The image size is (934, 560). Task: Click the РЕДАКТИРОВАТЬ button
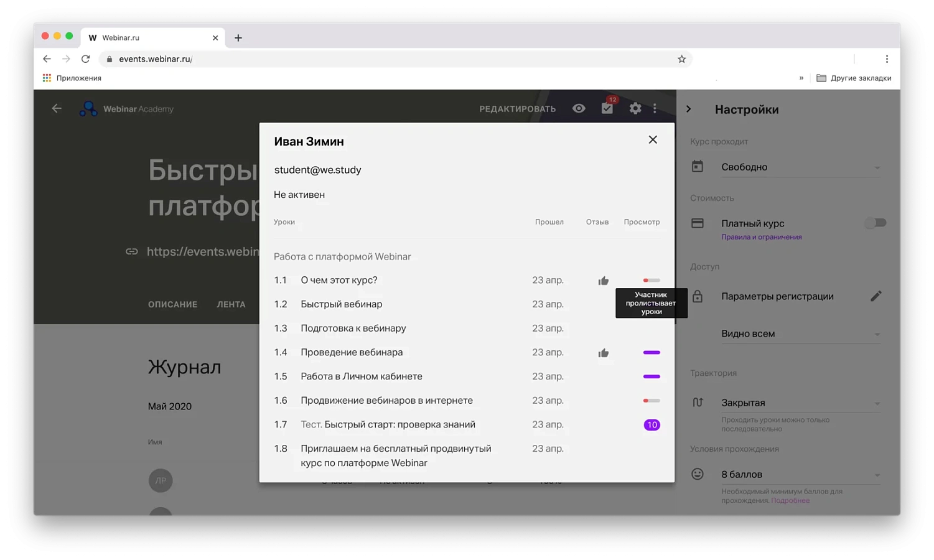pos(518,109)
